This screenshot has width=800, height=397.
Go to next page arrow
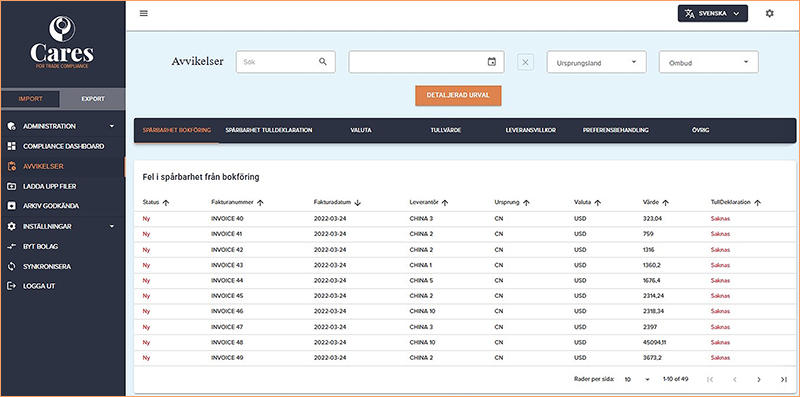click(x=759, y=380)
